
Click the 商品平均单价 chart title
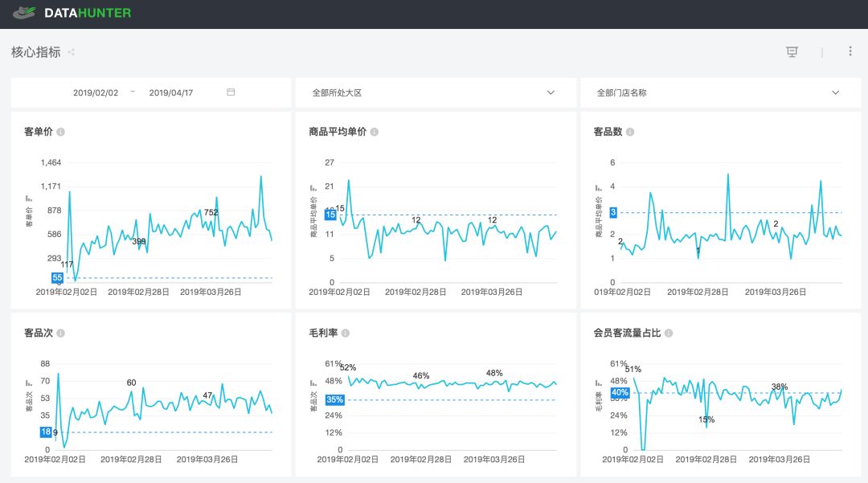(x=338, y=132)
